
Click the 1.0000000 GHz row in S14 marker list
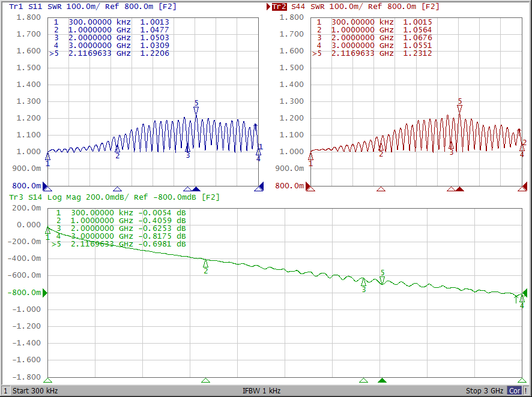tap(120, 221)
